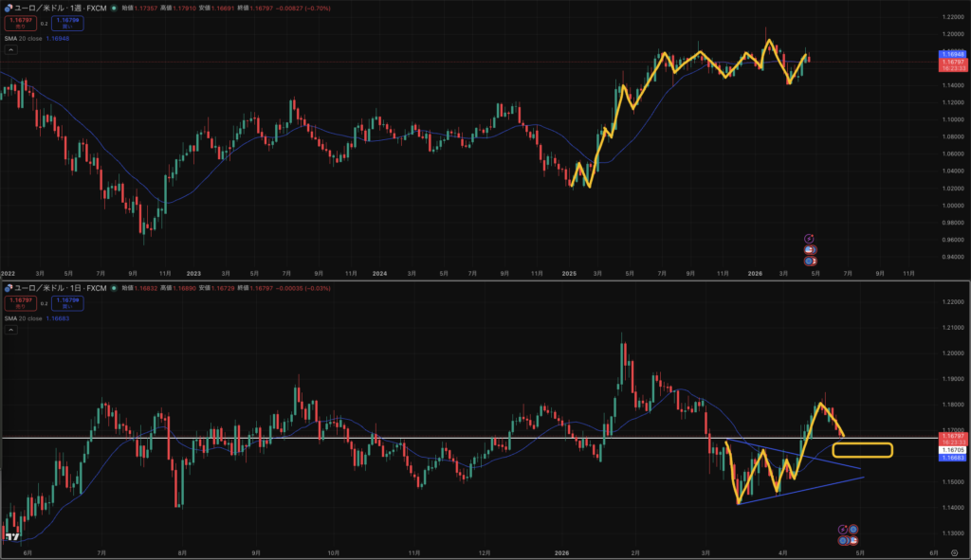Select SMA 20 close indicator on weekly chart
This screenshot has width=971, height=560.
coord(24,38)
